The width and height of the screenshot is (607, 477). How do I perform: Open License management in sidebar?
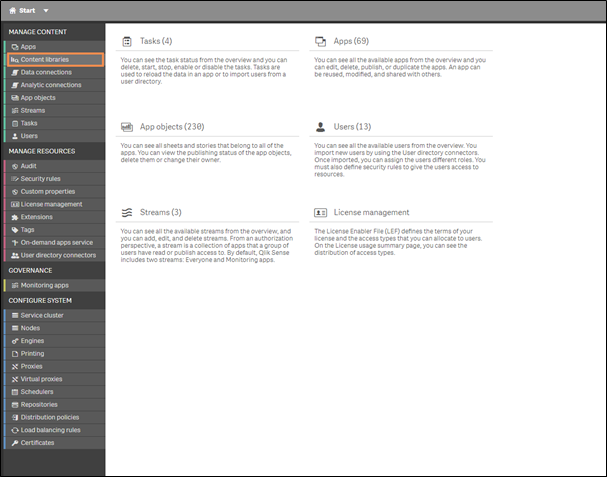click(x=55, y=204)
